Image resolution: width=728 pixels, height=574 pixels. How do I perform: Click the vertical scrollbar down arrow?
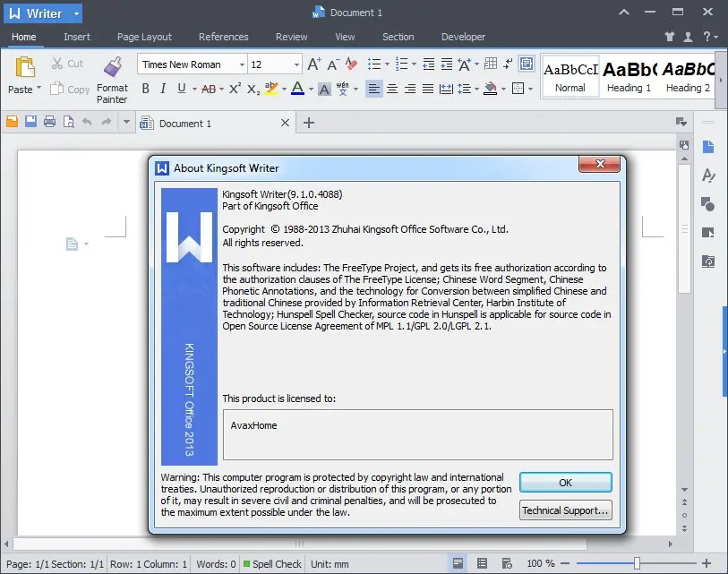[684, 490]
